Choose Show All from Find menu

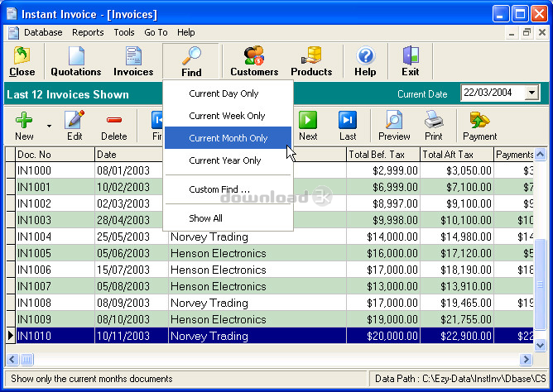click(x=228, y=218)
